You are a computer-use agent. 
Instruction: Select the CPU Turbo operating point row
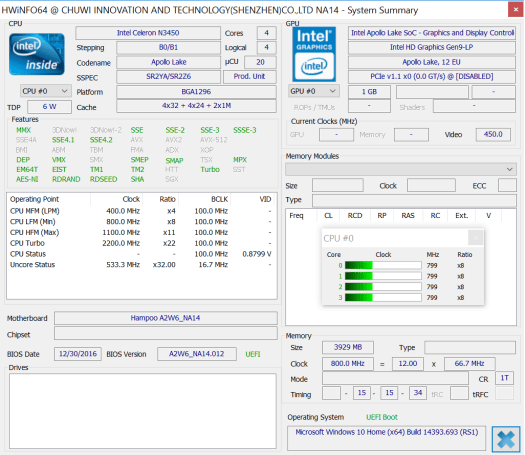pos(141,243)
